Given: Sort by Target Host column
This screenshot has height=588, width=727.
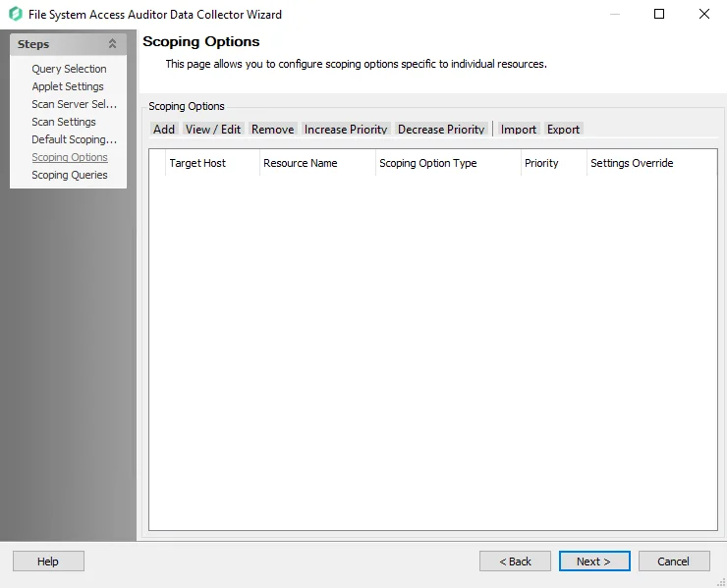Looking at the screenshot, I should [x=212, y=163].
